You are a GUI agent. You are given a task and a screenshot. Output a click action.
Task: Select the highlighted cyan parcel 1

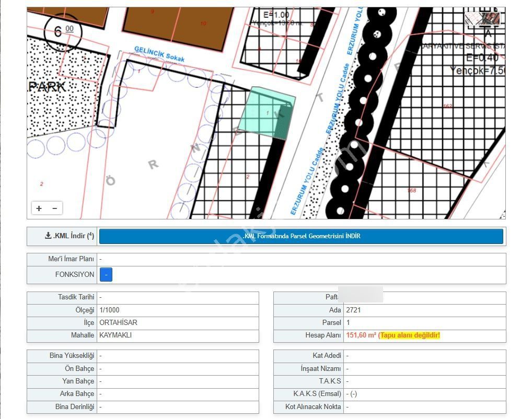(267, 113)
